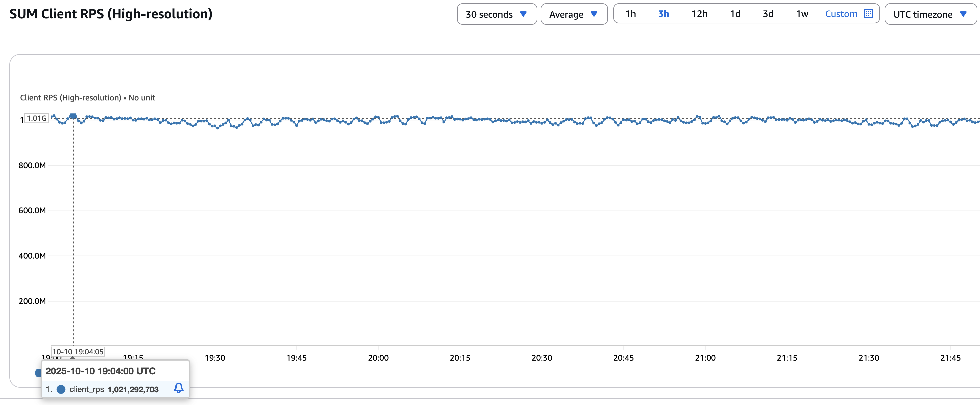Pick the 3d time range

pyautogui.click(x=768, y=14)
